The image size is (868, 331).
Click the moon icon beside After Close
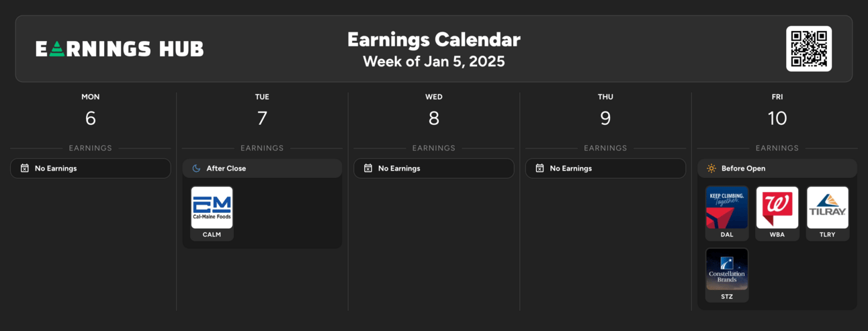[196, 169]
